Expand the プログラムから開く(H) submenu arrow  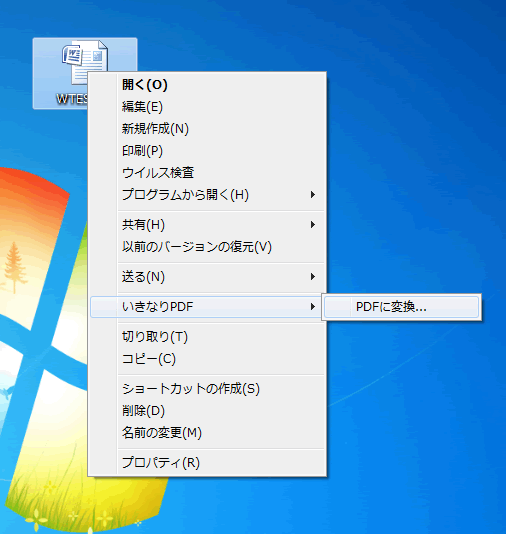coord(313,195)
